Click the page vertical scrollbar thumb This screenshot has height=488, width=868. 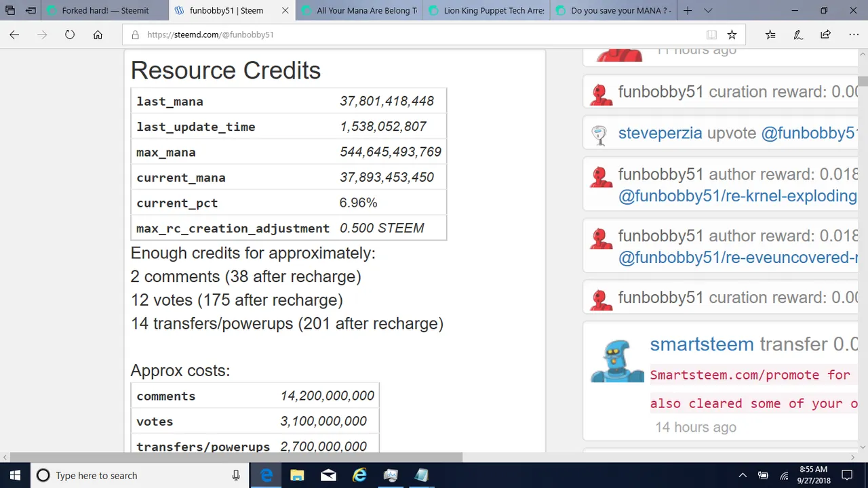[863, 82]
